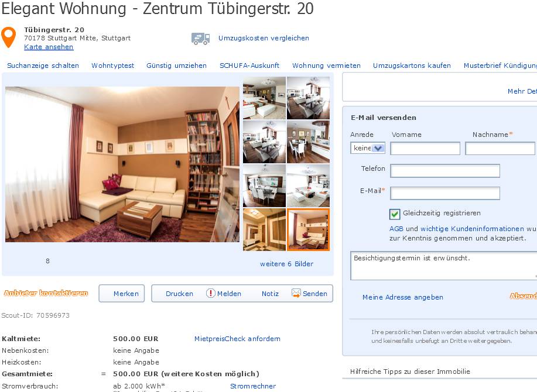Click the E-Mail input field
This screenshot has width=537, height=392.
point(445,193)
